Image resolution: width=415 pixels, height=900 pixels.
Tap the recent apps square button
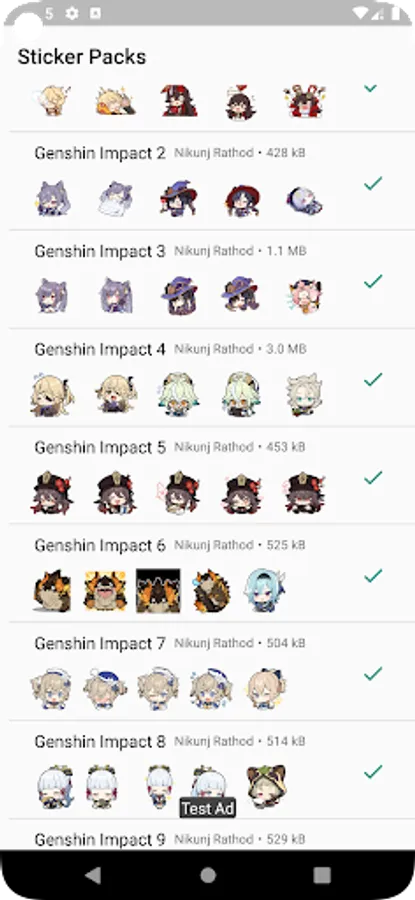click(x=322, y=875)
